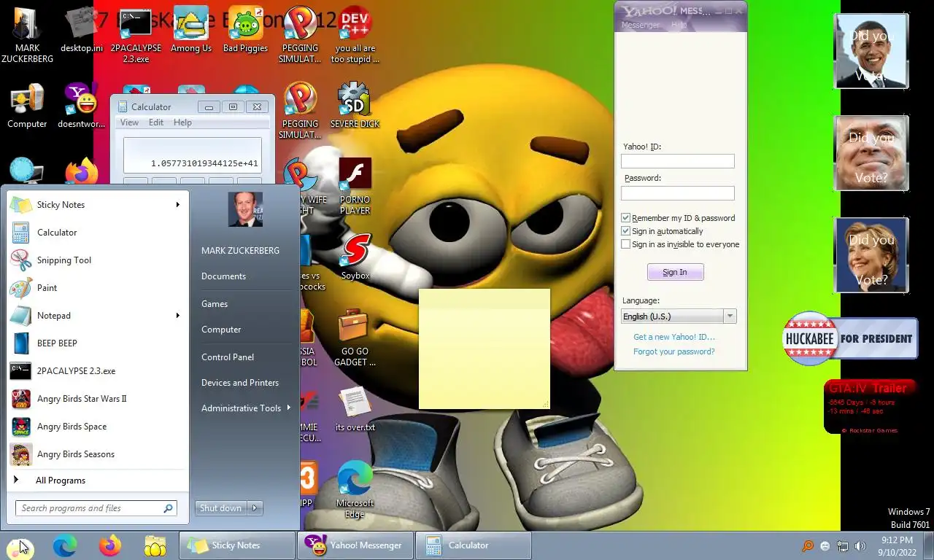Open the Calculator Help menu
This screenshot has width=934, height=560.
tap(182, 122)
